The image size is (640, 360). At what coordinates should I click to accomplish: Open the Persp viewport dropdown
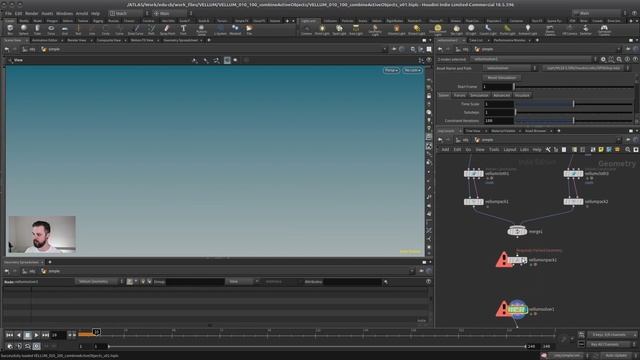click(x=391, y=70)
